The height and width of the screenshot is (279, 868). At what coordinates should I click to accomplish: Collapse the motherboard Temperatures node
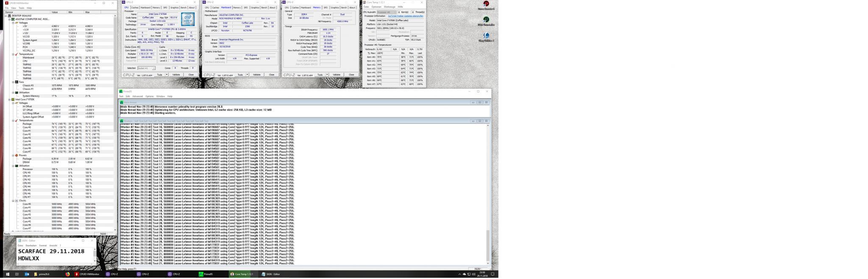14,54
